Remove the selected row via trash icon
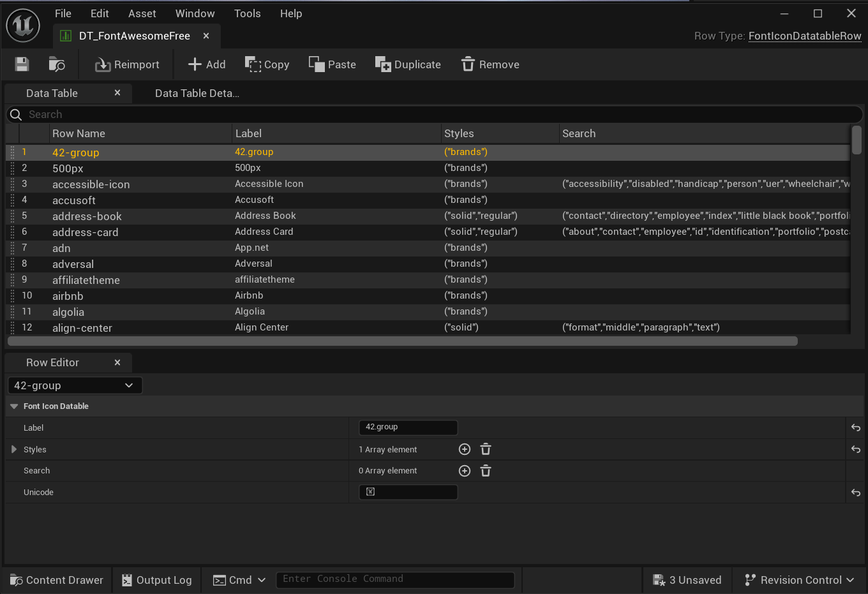 pyautogui.click(x=468, y=64)
